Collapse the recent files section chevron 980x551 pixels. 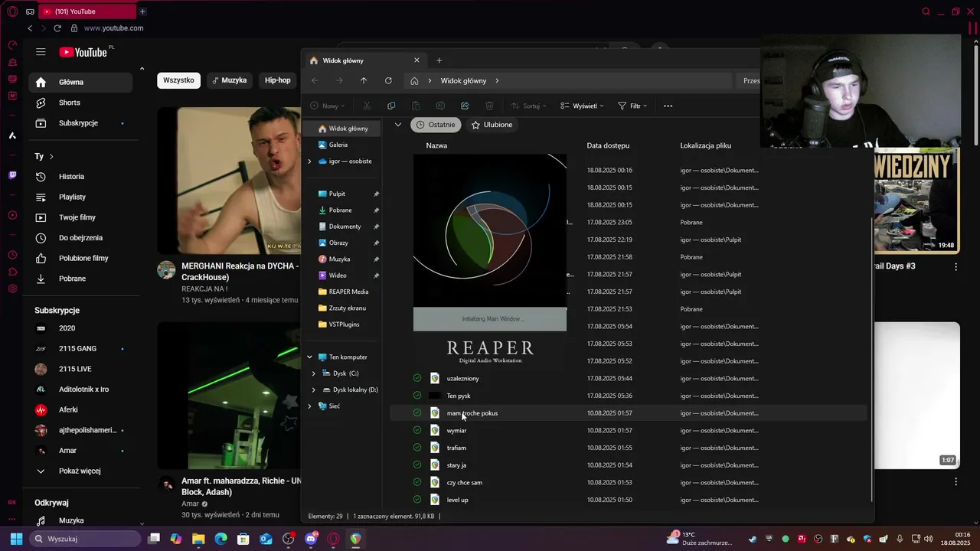(397, 124)
